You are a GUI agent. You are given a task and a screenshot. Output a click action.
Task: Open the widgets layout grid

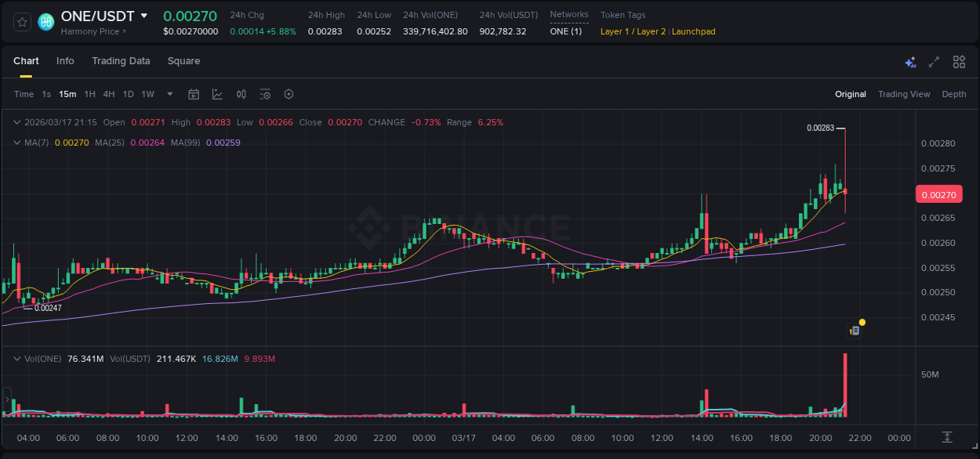(959, 61)
